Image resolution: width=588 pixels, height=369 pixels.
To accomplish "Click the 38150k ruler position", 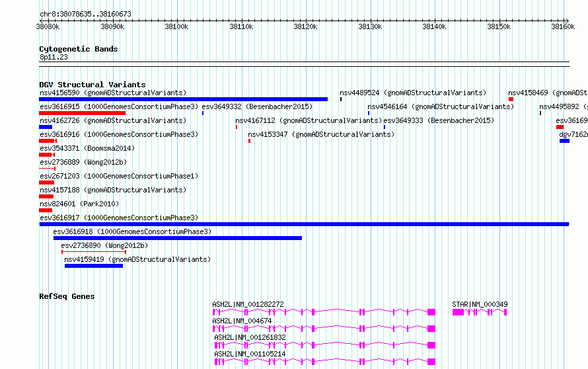I will [499, 26].
